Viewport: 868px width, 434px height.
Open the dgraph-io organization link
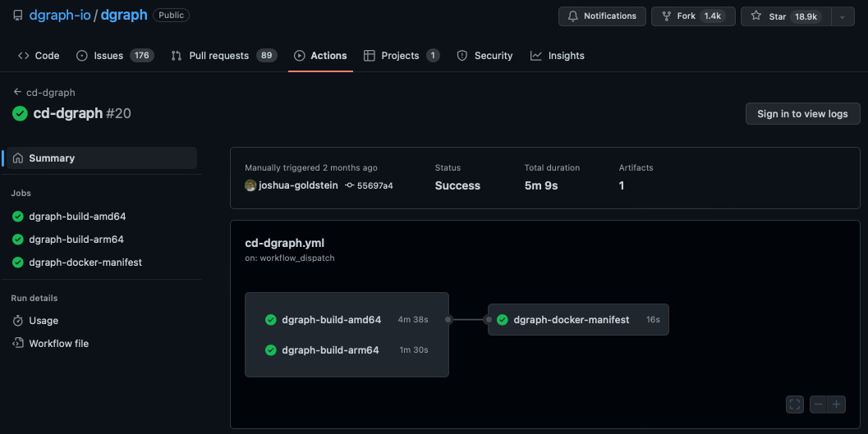pos(60,15)
